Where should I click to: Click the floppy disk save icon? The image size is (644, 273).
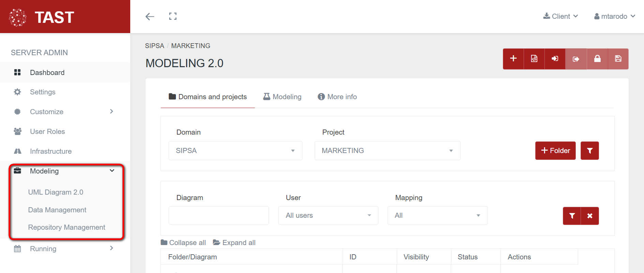[x=618, y=59]
